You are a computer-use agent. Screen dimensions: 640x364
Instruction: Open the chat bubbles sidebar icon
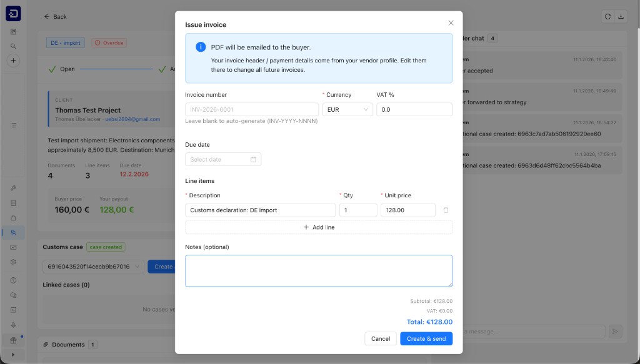click(13, 295)
